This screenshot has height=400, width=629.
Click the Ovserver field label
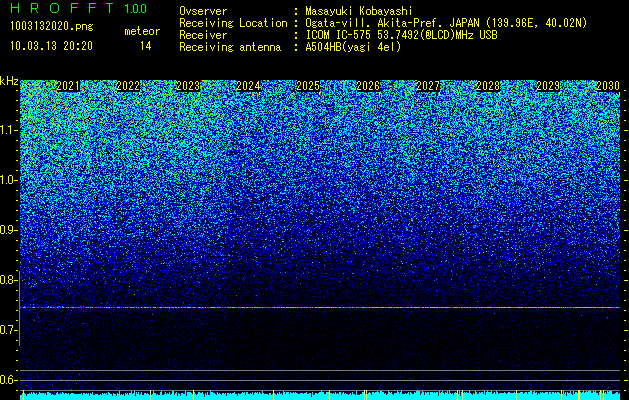tap(203, 11)
